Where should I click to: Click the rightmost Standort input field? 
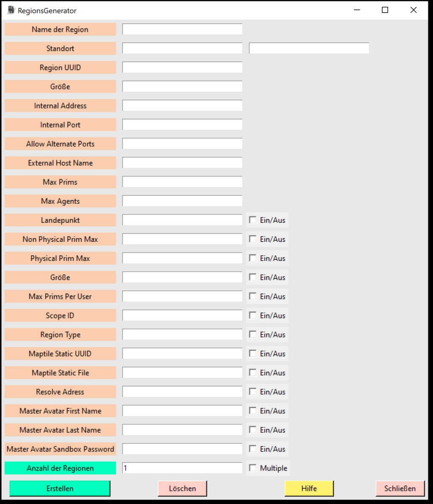[x=309, y=48]
